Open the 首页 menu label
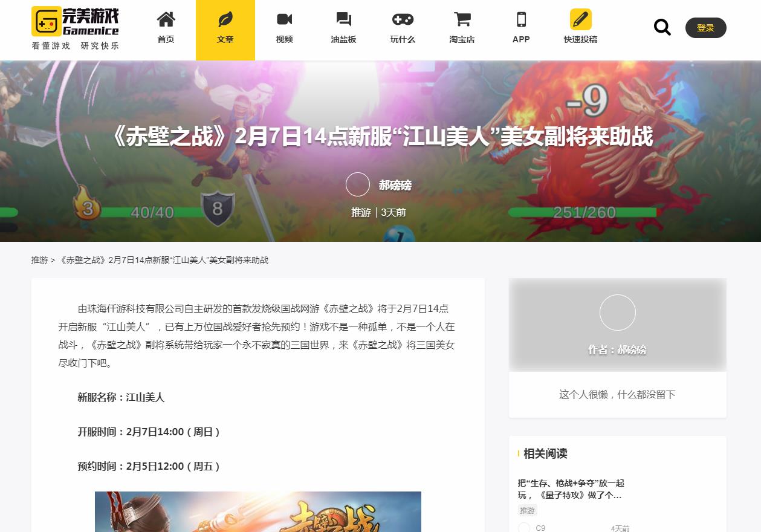Screen dimensions: 761x532 coord(166,39)
